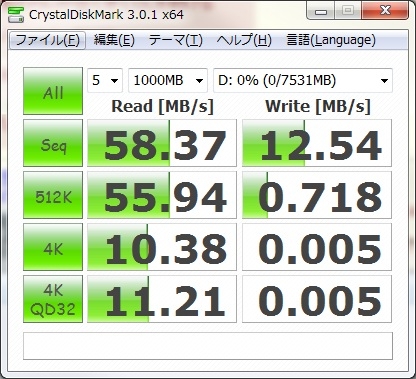Run all benchmarks with the All button
Viewport: 416px width, 379px height.
(x=53, y=91)
